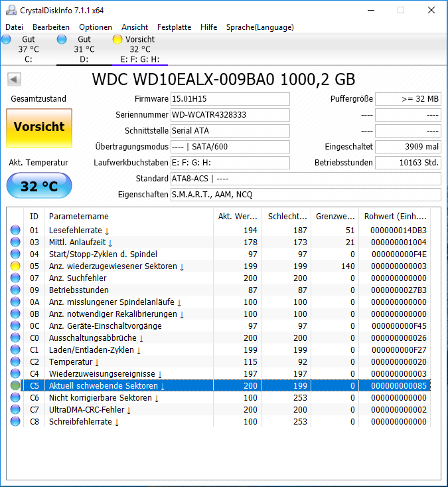The width and height of the screenshot is (448, 487).
Task: Click raw value 000000014DB3
Action: pyautogui.click(x=398, y=230)
